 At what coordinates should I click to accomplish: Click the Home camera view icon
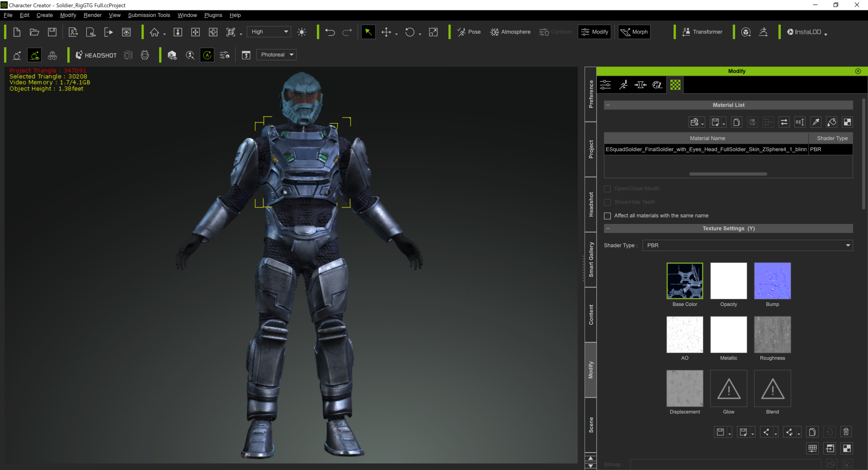tap(154, 32)
